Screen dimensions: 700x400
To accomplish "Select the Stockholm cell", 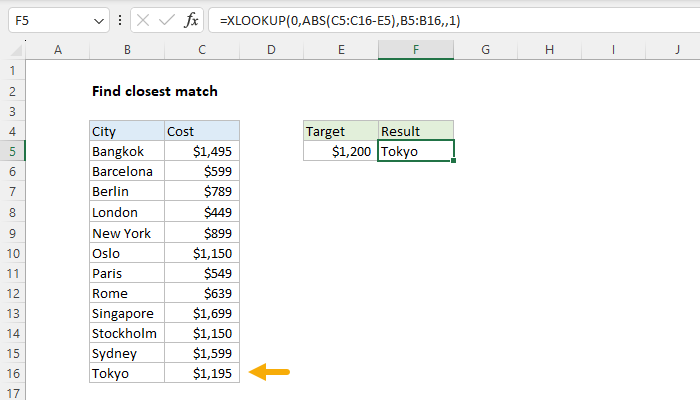I will 127,333.
